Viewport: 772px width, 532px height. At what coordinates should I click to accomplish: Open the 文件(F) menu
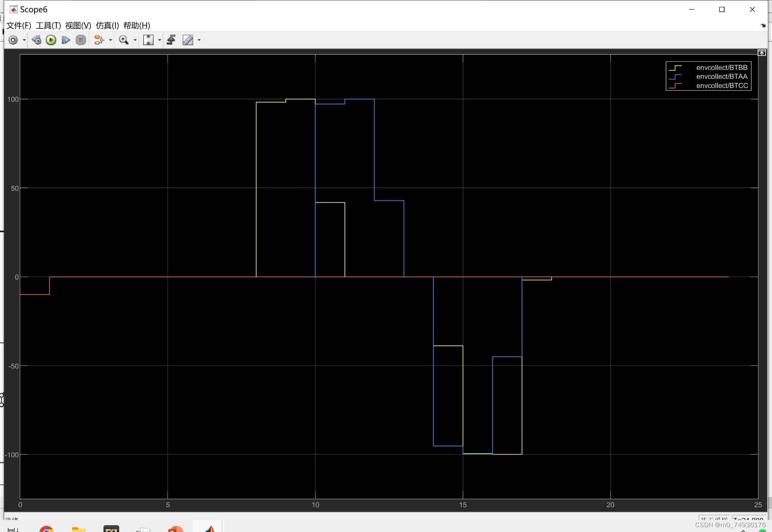[x=18, y=25]
